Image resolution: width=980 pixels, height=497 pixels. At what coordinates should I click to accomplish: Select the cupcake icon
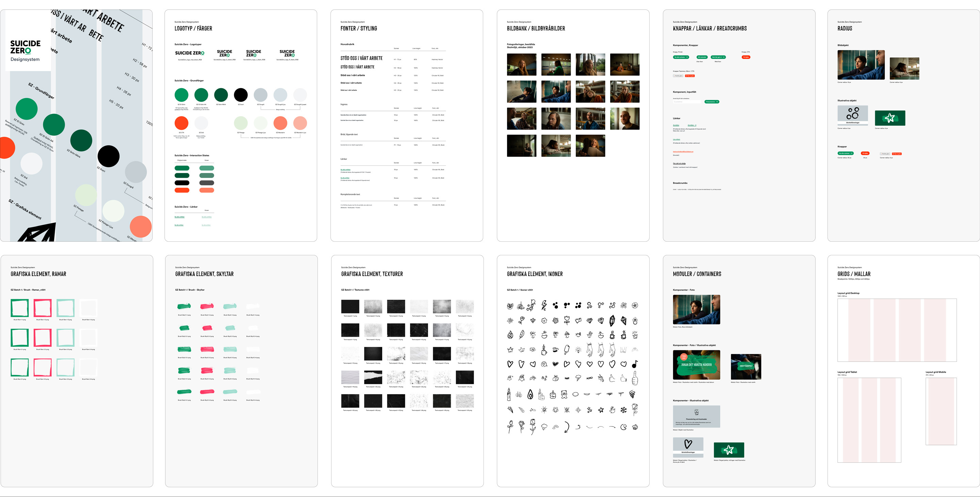(x=635, y=427)
